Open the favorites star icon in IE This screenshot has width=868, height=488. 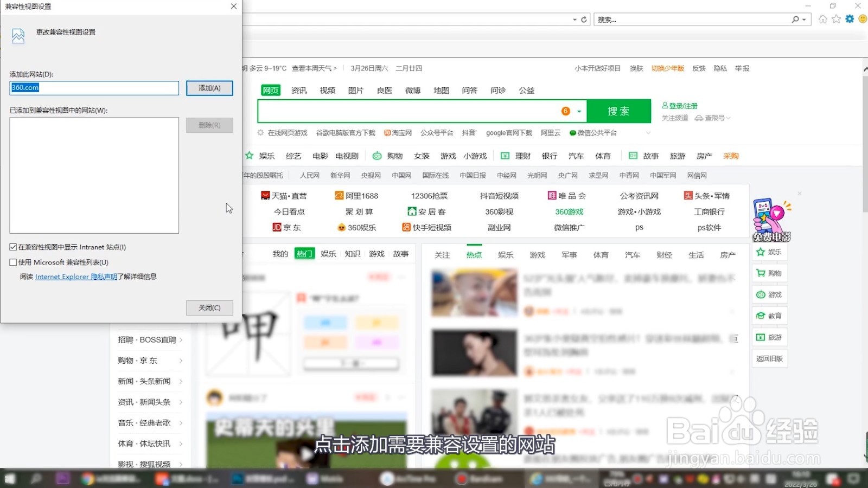coord(836,20)
